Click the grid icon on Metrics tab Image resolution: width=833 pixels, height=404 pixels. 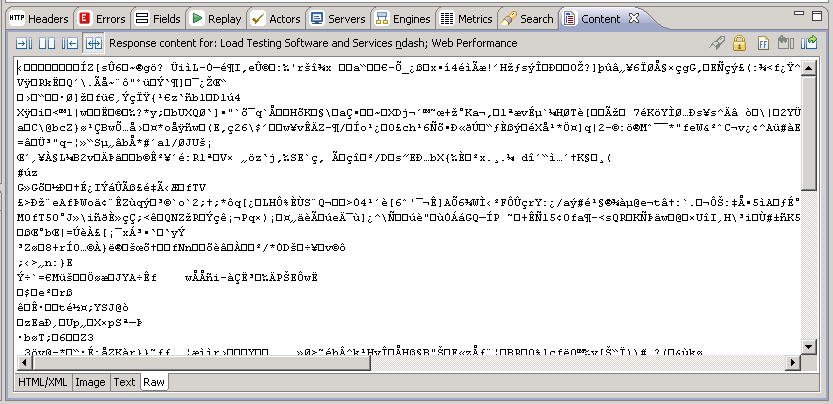[447, 19]
